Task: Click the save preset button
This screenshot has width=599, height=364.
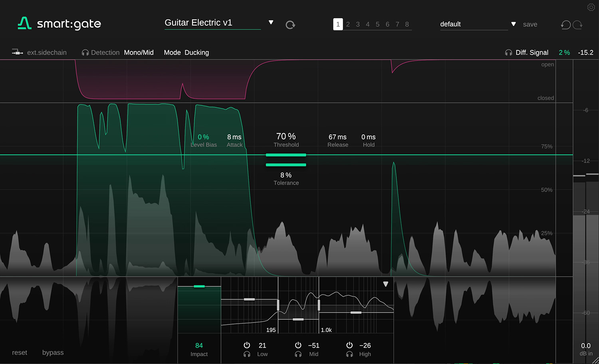Action: coord(530,24)
